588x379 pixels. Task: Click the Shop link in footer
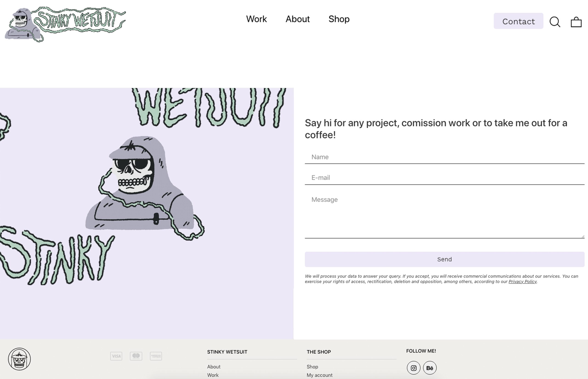[312, 366]
